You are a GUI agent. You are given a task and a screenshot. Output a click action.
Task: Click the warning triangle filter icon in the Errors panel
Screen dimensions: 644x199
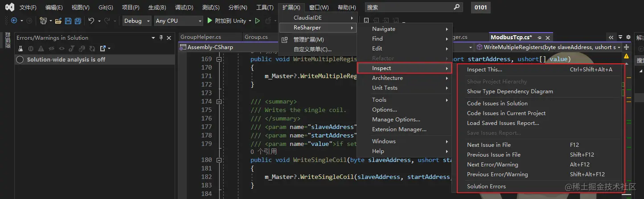coord(41,48)
